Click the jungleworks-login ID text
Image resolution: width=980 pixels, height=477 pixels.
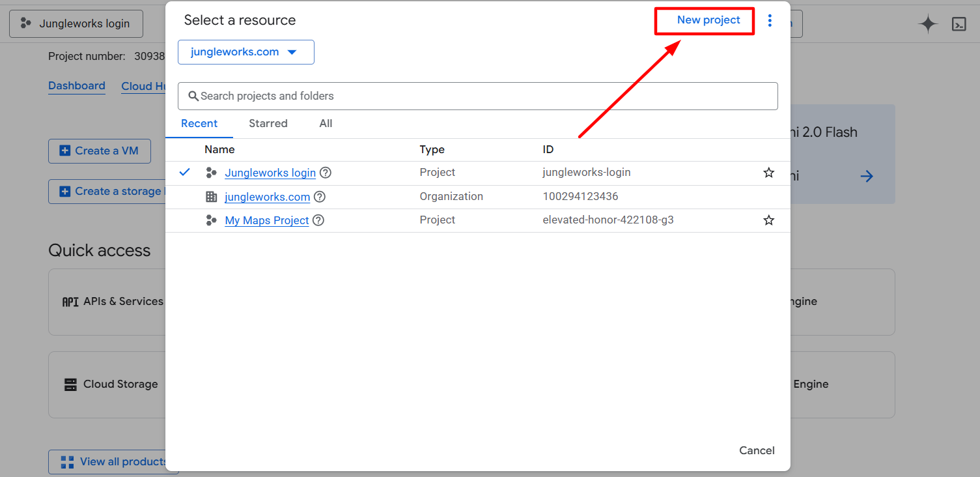(587, 173)
